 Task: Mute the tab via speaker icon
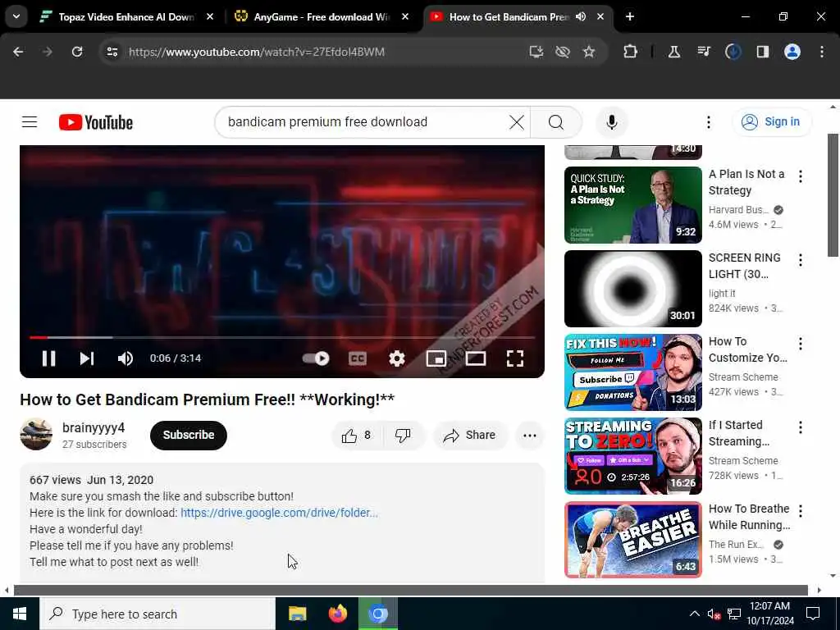581,17
